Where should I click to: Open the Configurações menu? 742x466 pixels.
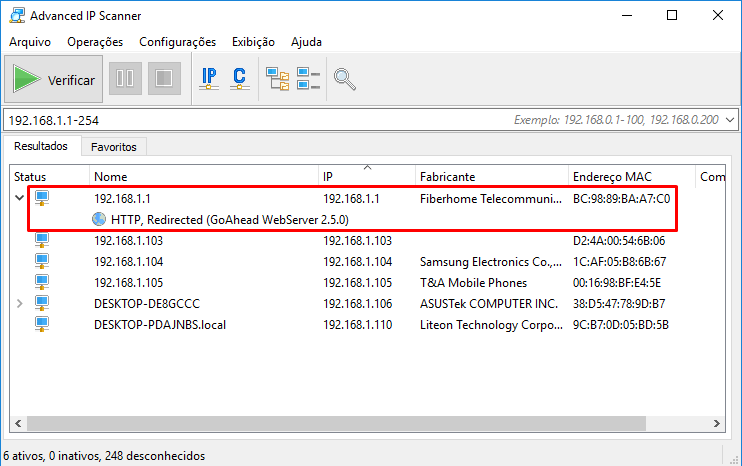pyautogui.click(x=177, y=42)
